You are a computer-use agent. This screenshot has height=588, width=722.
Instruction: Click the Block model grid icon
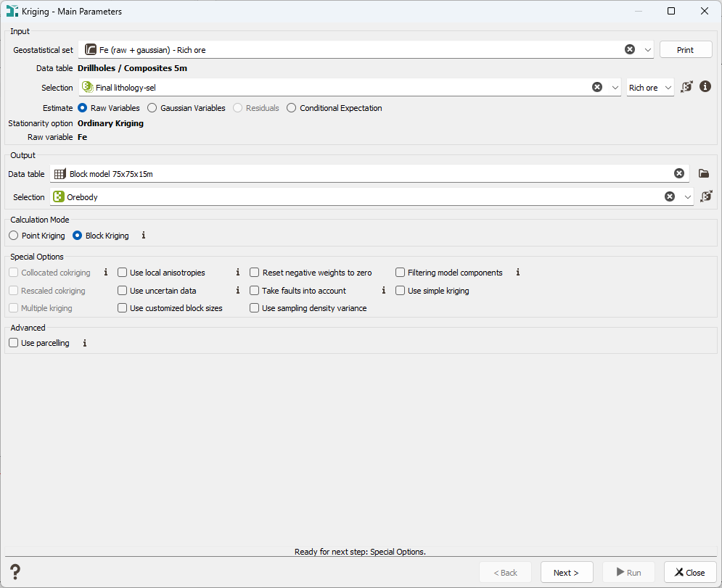60,174
